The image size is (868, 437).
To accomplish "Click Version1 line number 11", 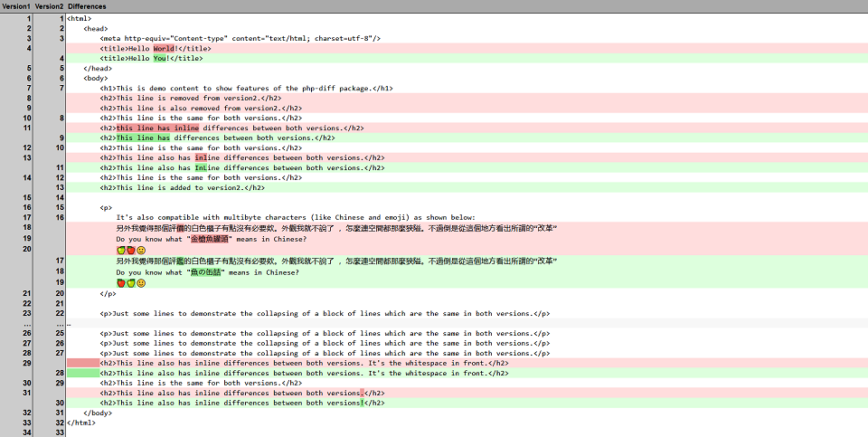I will 27,128.
